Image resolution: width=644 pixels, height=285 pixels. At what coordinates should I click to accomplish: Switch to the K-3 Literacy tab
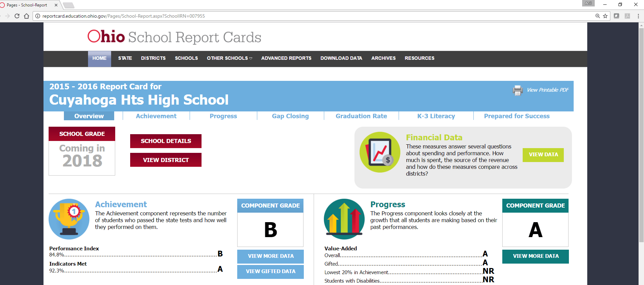tap(436, 116)
